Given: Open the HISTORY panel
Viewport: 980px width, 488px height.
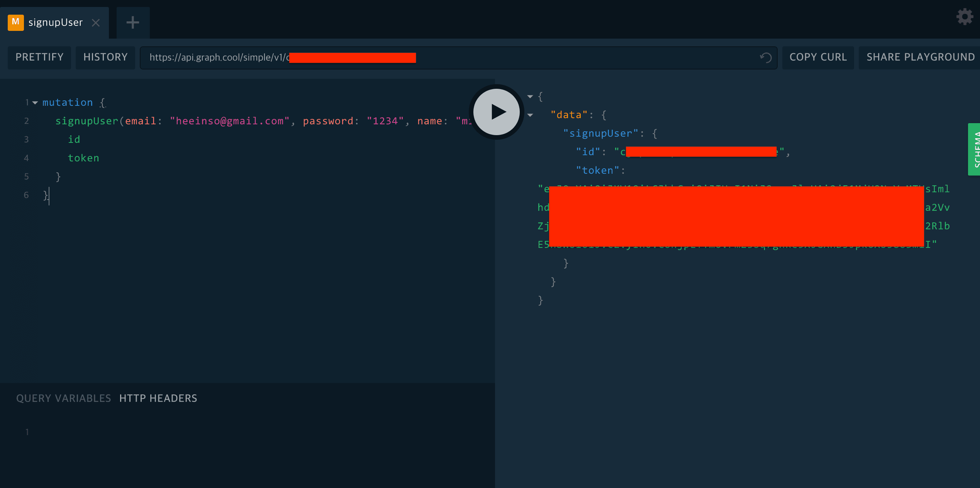Looking at the screenshot, I should [x=105, y=58].
